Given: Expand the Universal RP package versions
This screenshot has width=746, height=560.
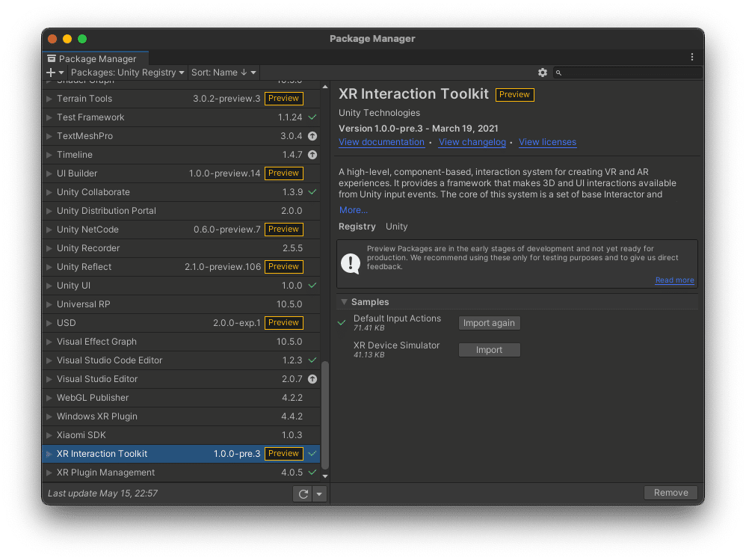Looking at the screenshot, I should [49, 304].
